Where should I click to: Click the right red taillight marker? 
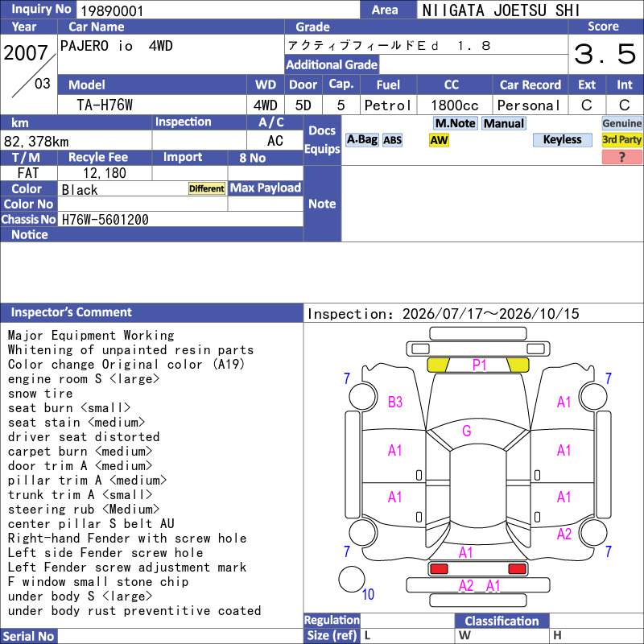(517, 569)
